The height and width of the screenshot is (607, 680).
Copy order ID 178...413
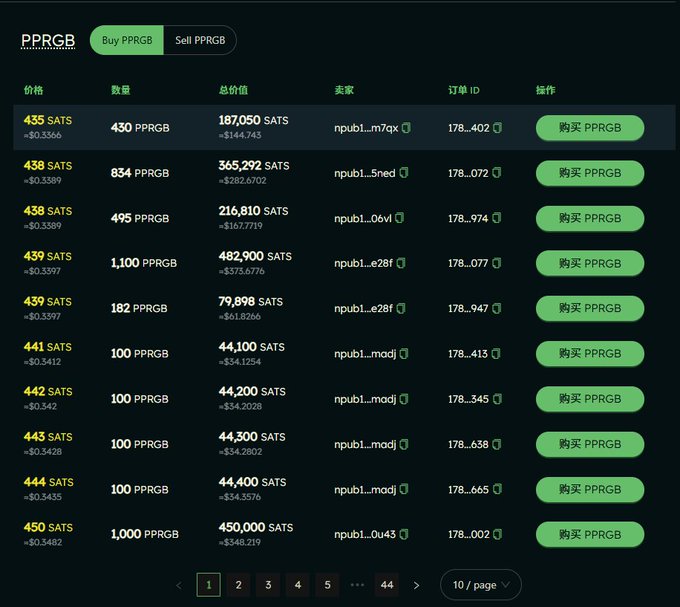click(497, 354)
